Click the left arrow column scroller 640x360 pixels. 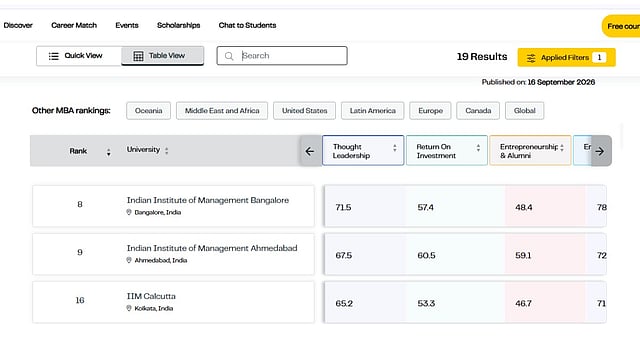click(310, 151)
